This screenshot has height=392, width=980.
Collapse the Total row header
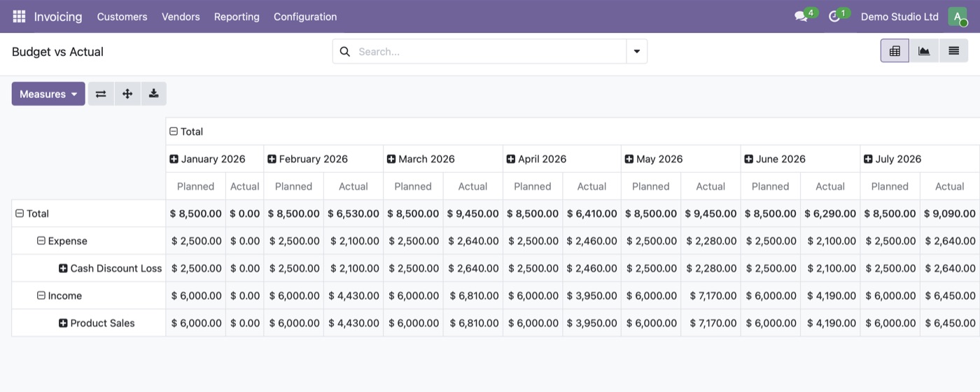(x=33, y=213)
